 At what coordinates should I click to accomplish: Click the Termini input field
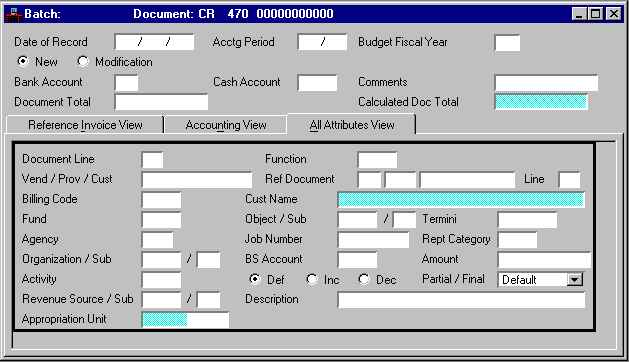tap(528, 220)
